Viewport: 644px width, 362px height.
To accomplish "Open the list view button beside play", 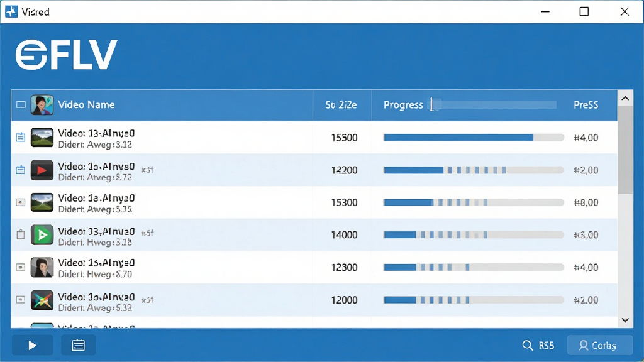I will click(x=78, y=346).
